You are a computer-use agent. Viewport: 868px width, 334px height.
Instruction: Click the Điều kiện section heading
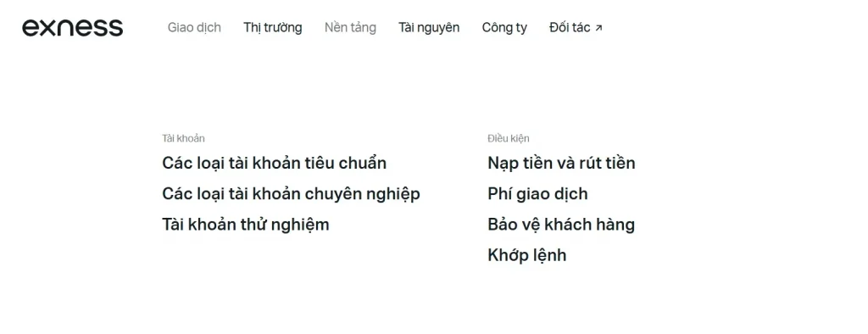[509, 138]
